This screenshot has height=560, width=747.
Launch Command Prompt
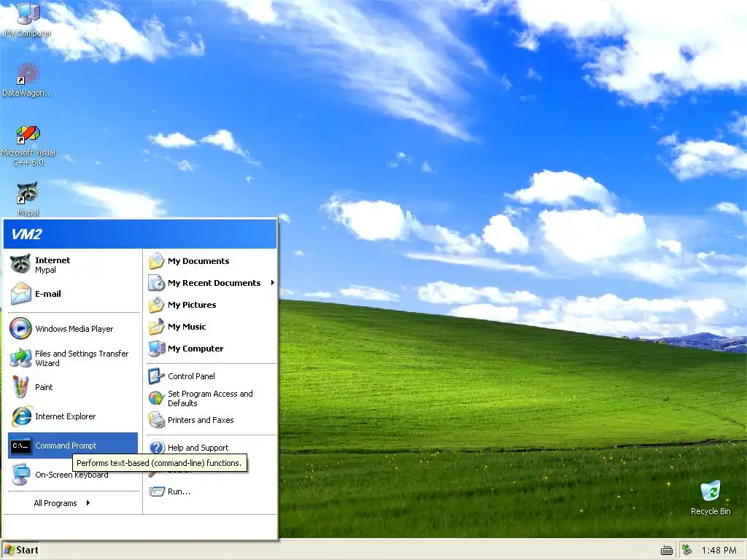73,446
